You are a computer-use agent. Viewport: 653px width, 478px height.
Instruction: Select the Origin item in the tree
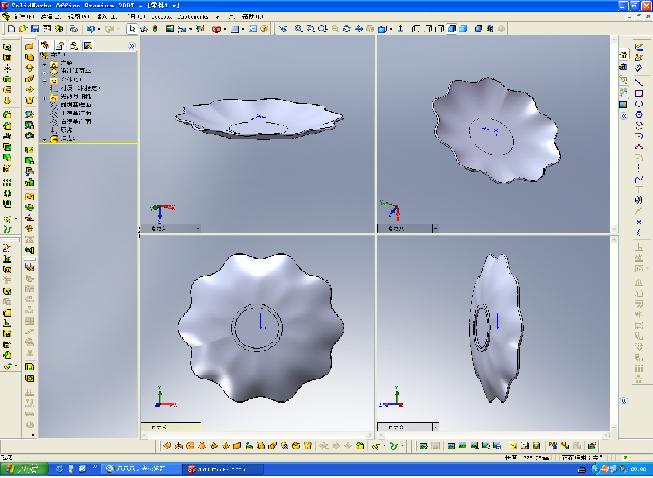click(62, 130)
